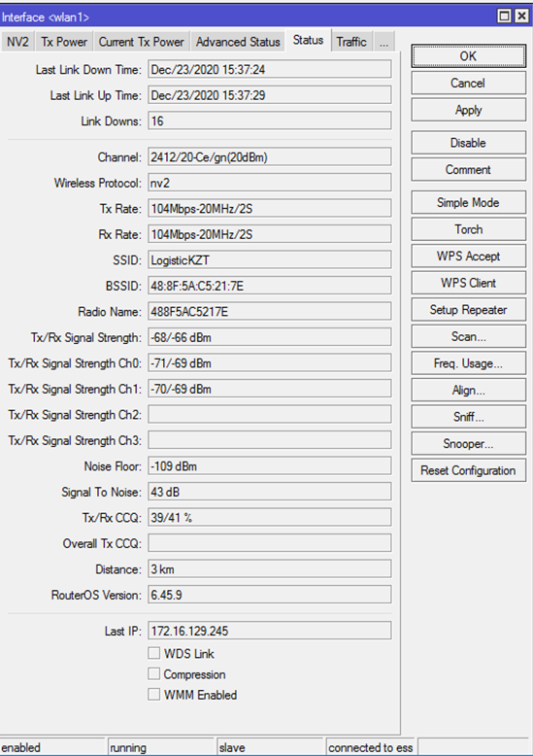The width and height of the screenshot is (533, 756).
Task: Click the Last Link Up Time field
Action: (x=269, y=95)
